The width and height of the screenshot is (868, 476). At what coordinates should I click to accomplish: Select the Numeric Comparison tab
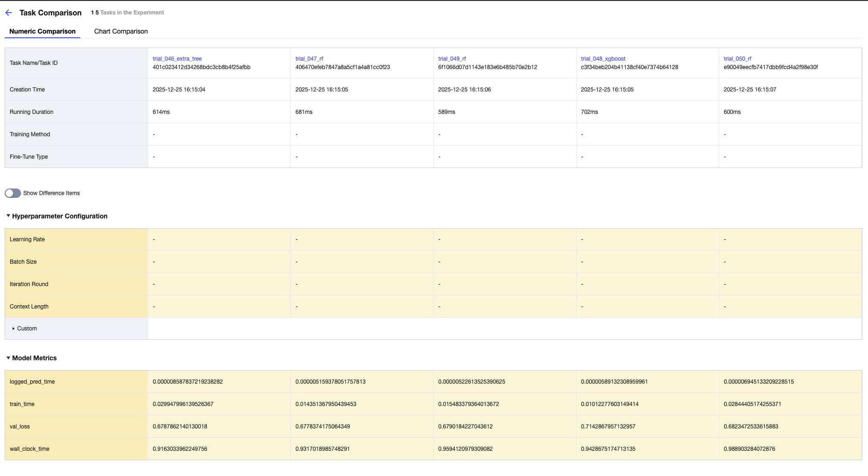pos(42,31)
